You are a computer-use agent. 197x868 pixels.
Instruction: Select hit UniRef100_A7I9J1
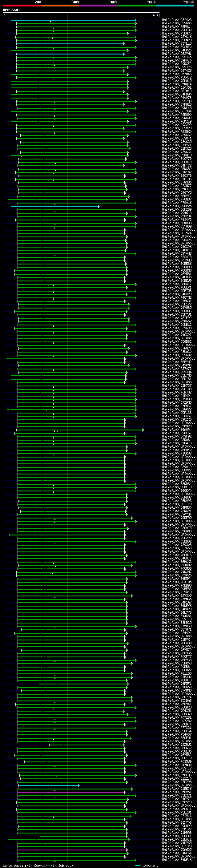click(x=177, y=816)
